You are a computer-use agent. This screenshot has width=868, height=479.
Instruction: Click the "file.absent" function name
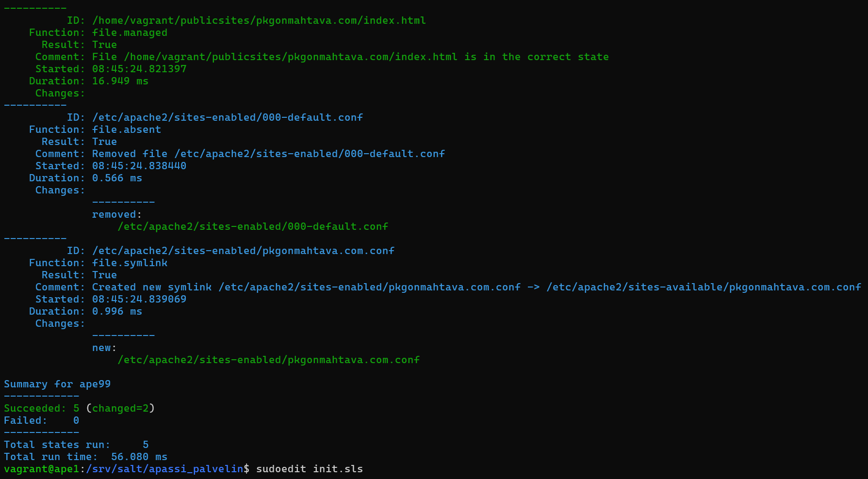tap(127, 129)
